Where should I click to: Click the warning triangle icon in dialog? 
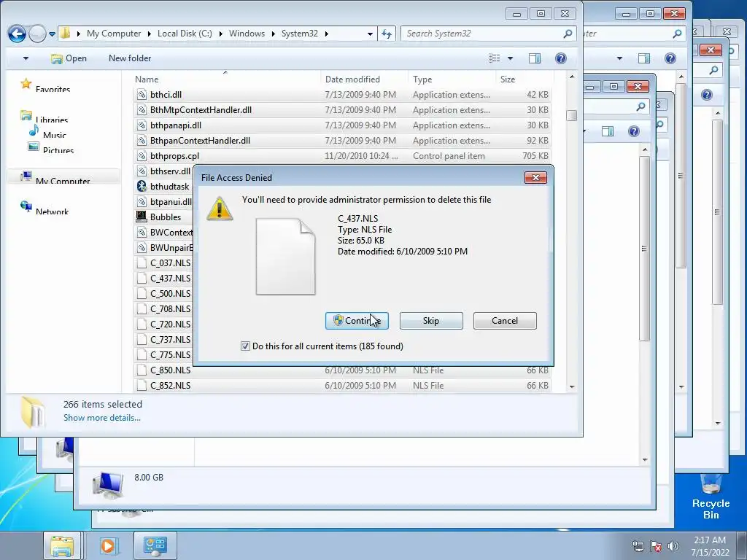[220, 209]
